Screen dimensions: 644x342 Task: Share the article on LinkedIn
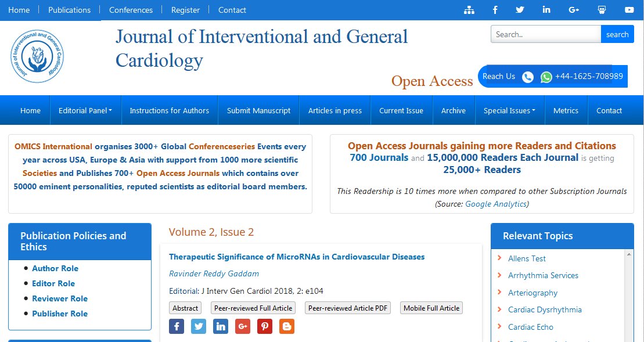coord(221,326)
